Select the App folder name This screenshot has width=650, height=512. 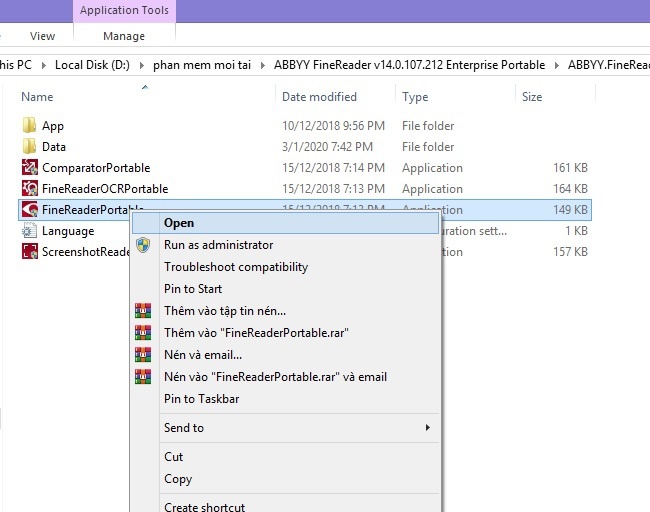pyautogui.click(x=53, y=126)
